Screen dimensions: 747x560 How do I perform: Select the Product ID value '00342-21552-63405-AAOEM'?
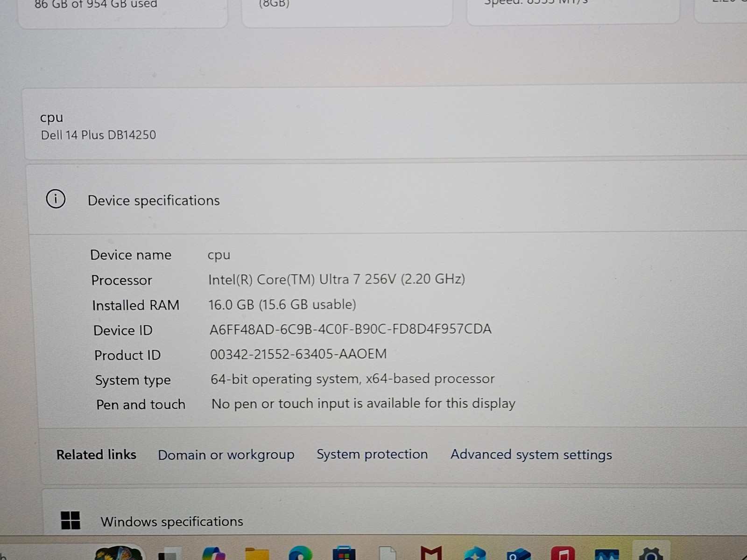pyautogui.click(x=298, y=354)
